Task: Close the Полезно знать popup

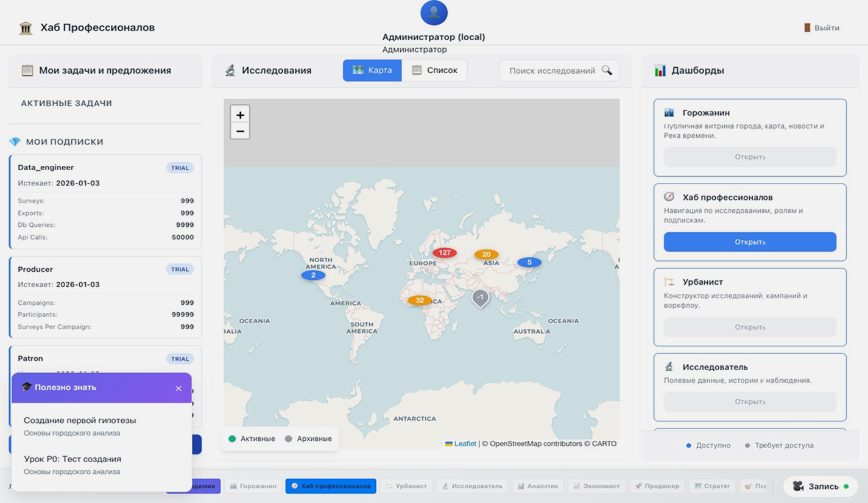Action: click(178, 388)
